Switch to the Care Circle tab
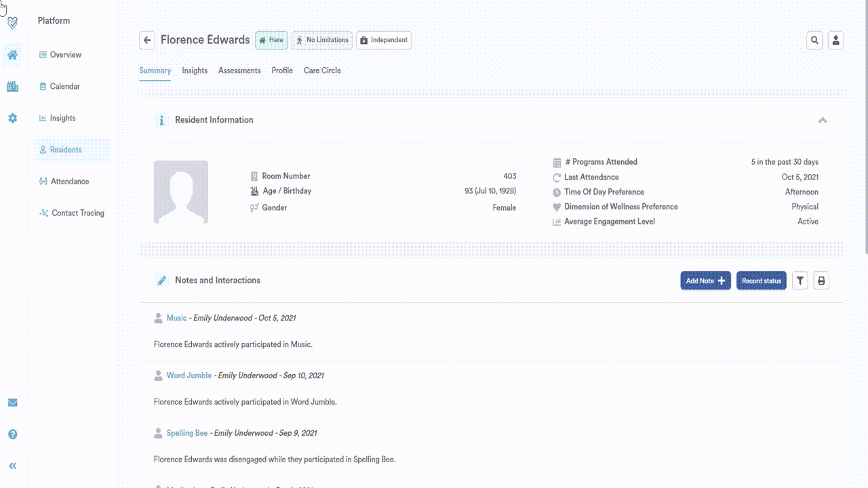The height and width of the screenshot is (488, 868). point(322,70)
